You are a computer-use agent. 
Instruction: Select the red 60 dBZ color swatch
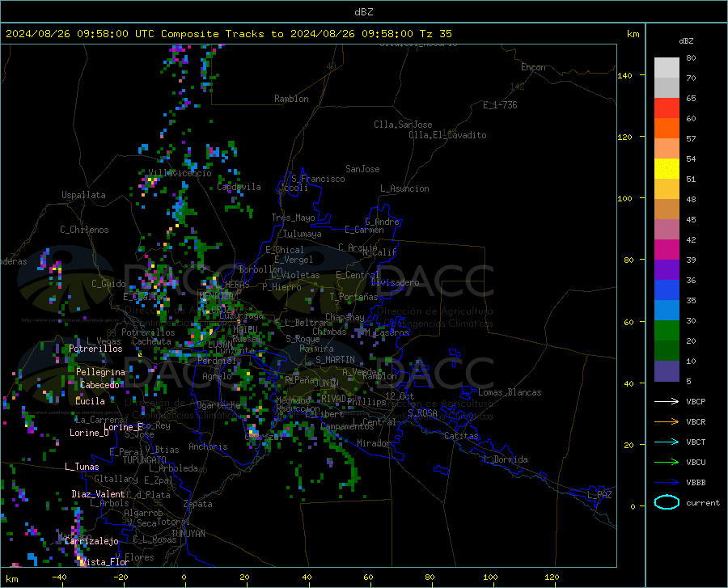pyautogui.click(x=667, y=108)
